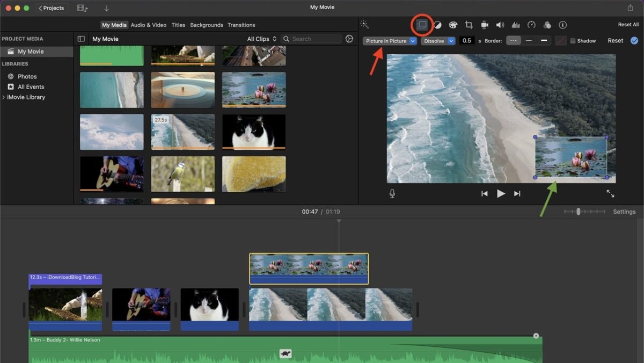Select the vinyl record thumbnail in browser
644x363 pixels.
[x=183, y=90]
